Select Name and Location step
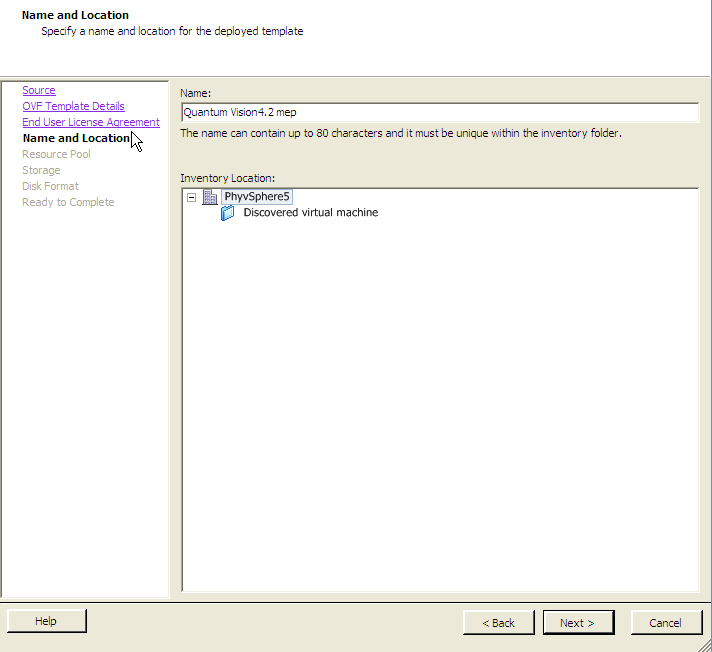The width and height of the screenshot is (712, 652). tap(76, 138)
